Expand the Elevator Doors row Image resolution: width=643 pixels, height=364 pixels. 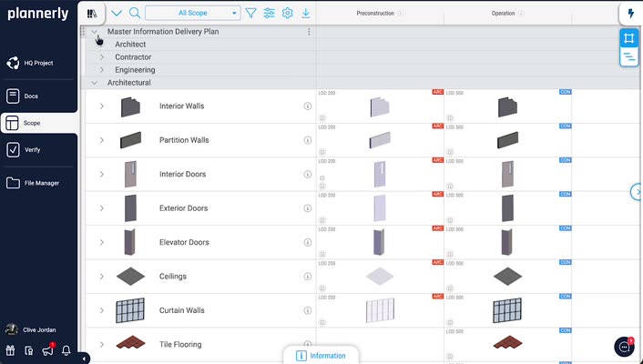[x=102, y=242]
